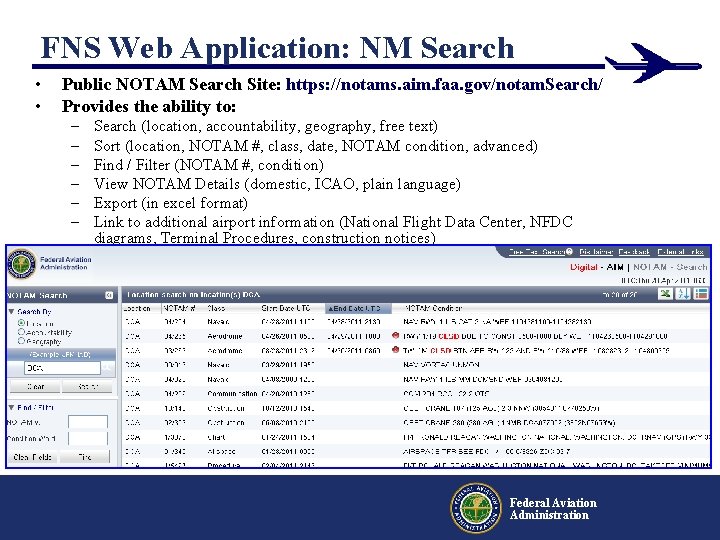720x540 pixels.
Task: Click the 10/12/2010 start date cell
Action: click(x=287, y=408)
